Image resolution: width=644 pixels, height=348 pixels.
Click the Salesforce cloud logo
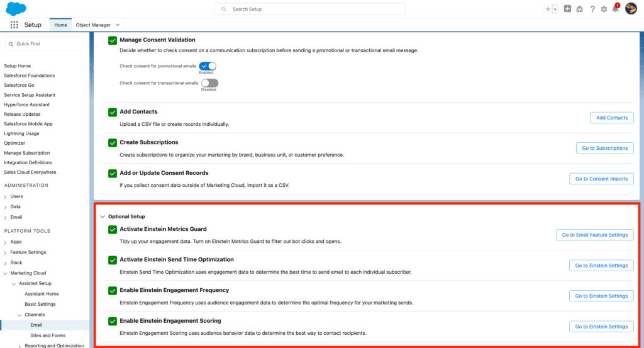click(x=16, y=9)
